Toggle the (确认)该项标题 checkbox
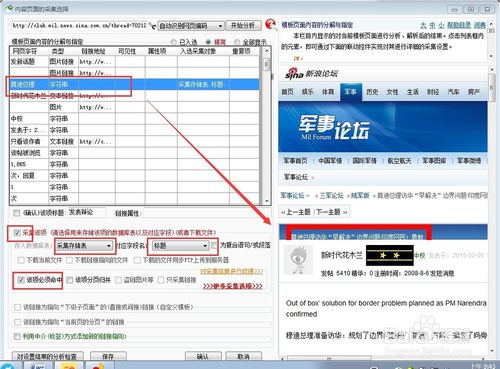The image size is (500, 369). (x=16, y=213)
